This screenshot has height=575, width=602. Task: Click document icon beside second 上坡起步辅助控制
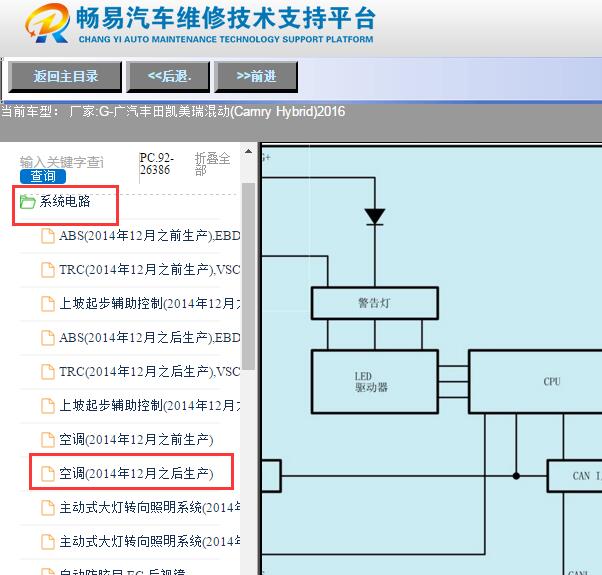48,406
